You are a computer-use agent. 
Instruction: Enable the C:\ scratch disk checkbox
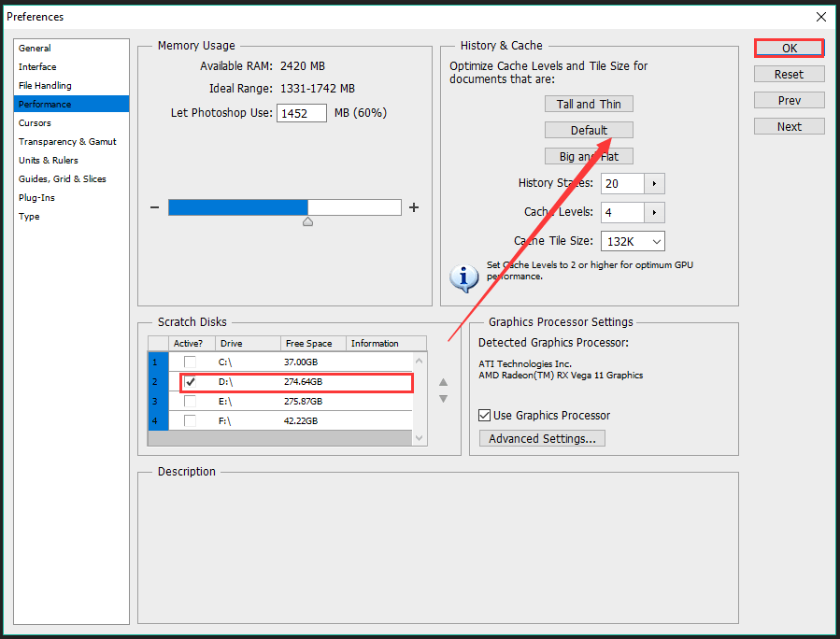coord(191,362)
